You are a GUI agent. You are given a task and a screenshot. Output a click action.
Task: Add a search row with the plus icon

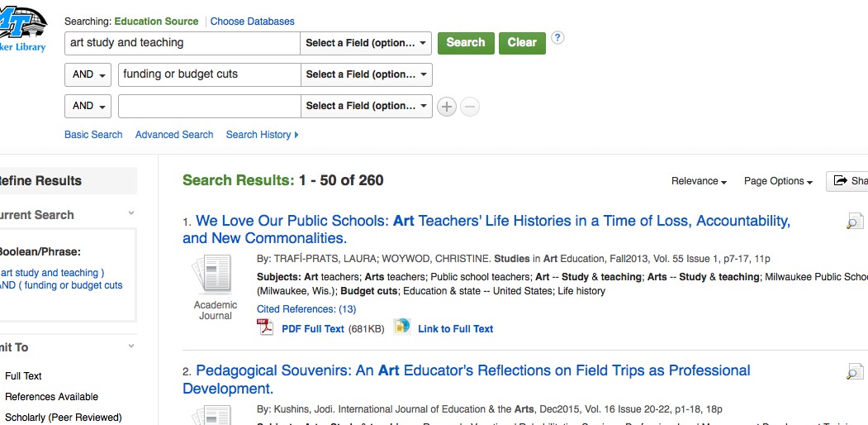[447, 107]
